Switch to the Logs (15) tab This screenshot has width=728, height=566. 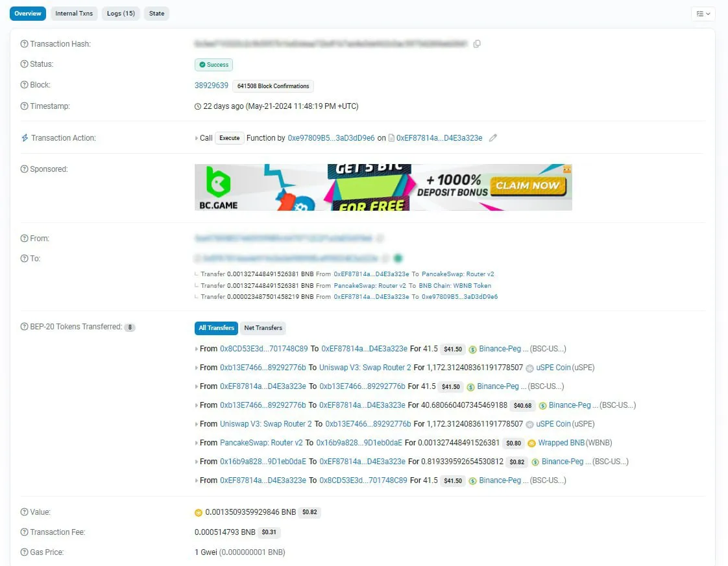[121, 14]
